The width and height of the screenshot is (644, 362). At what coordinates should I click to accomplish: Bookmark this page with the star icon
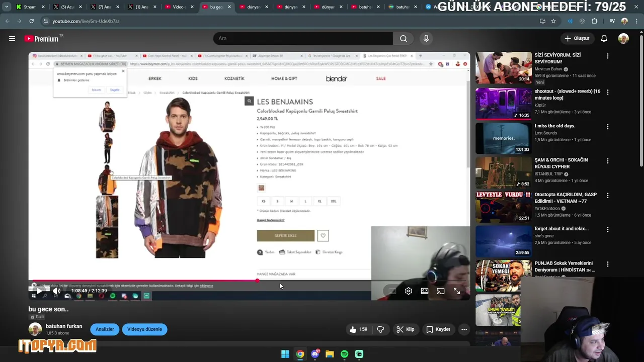pos(553,21)
